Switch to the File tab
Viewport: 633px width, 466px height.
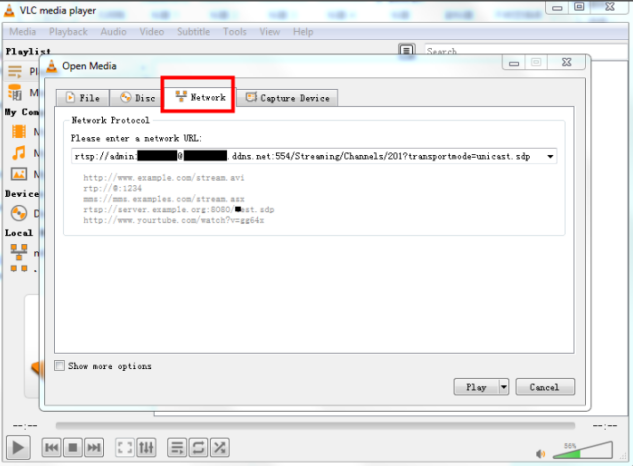(82, 98)
